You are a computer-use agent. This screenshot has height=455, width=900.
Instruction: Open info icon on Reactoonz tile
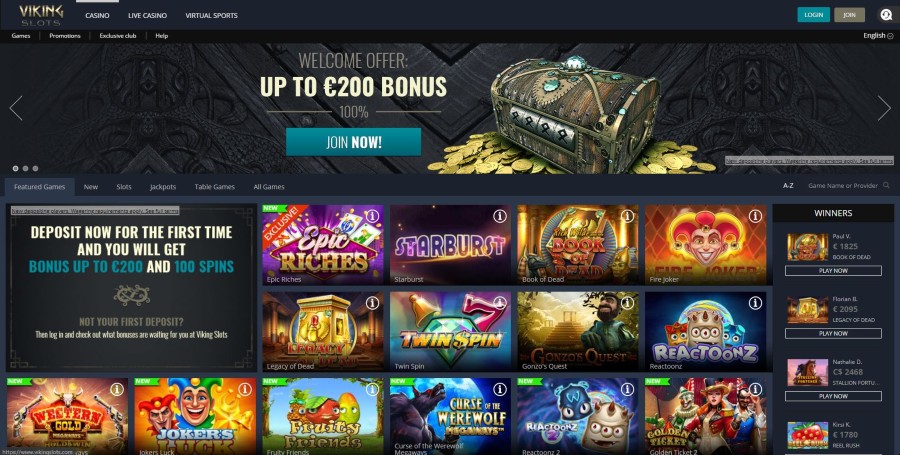click(x=755, y=303)
